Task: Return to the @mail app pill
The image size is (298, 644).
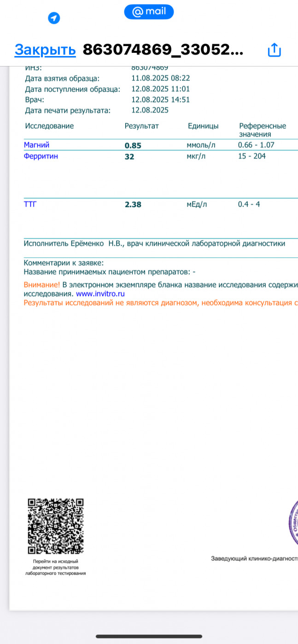Action: coord(149,12)
